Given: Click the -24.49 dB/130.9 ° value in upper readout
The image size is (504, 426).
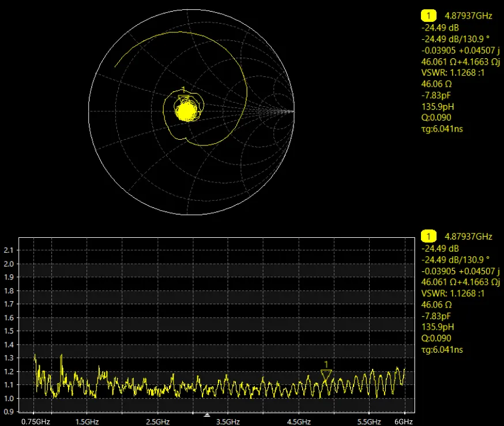Looking at the screenshot, I should tap(455, 39).
